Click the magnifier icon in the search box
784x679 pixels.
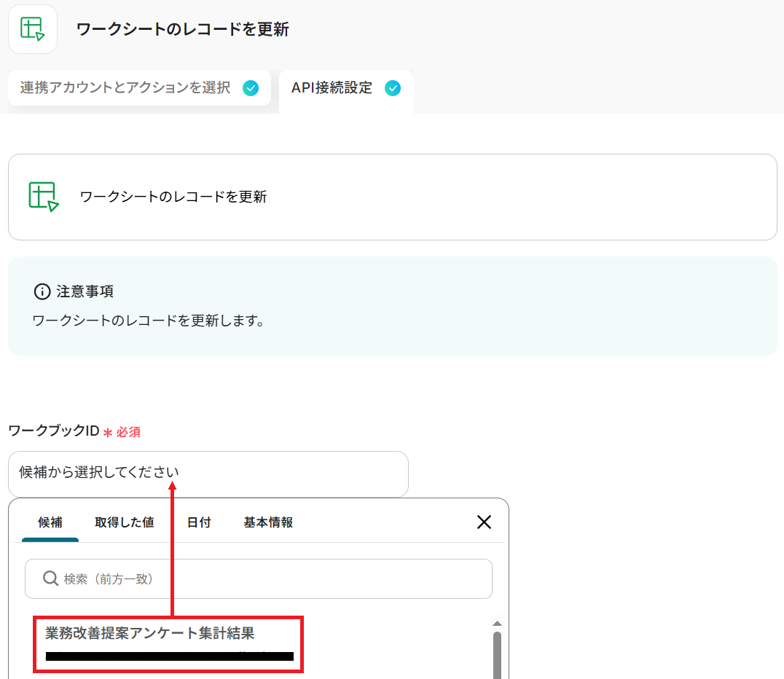(50, 578)
